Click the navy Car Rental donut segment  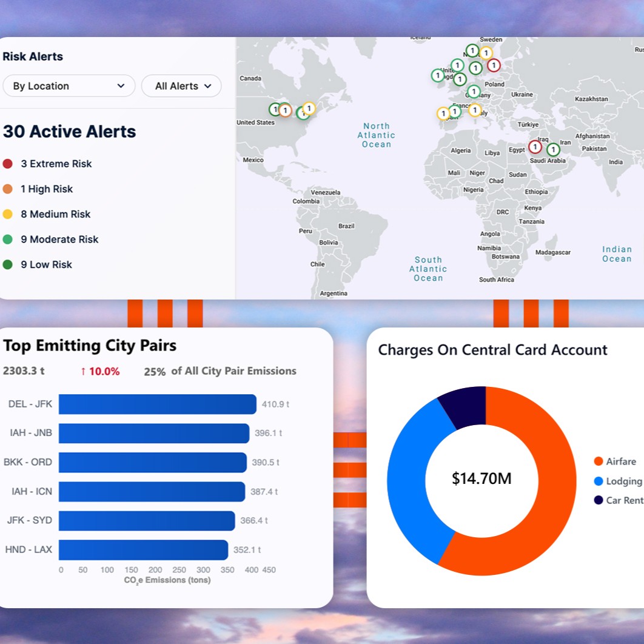click(x=467, y=406)
